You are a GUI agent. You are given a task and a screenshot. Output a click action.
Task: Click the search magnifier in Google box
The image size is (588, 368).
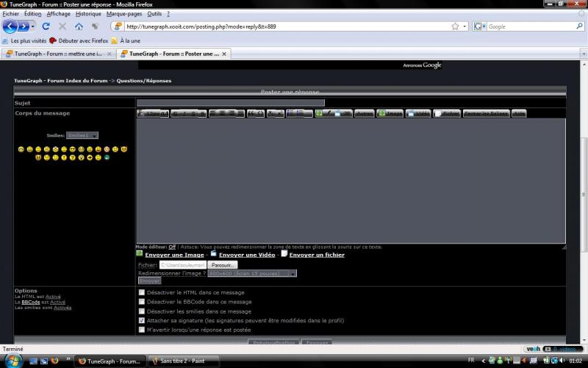point(579,26)
